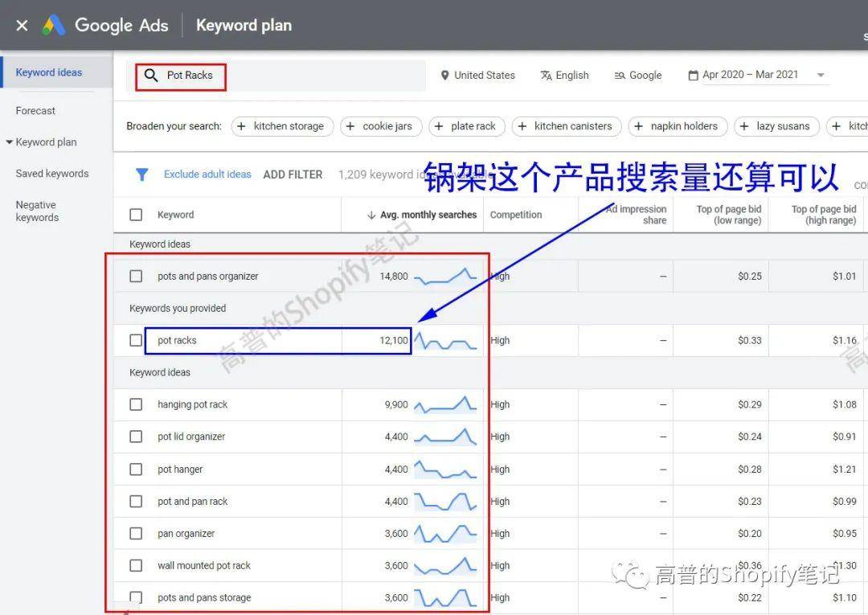
Task: Click the blue filter funnel icon
Action: click(141, 174)
